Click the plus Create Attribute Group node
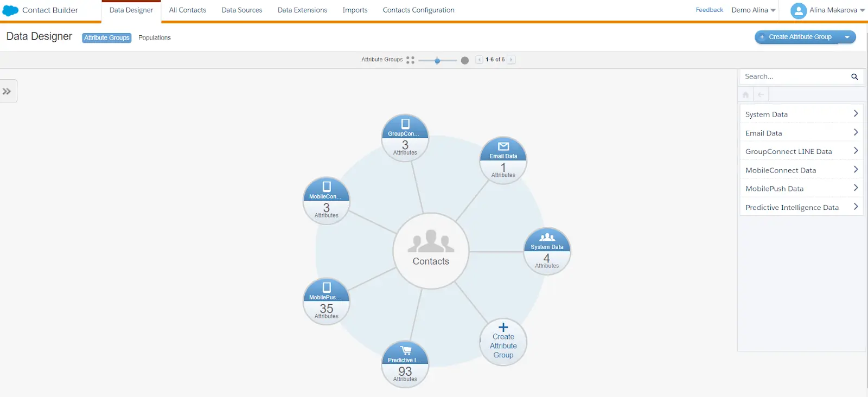This screenshot has width=868, height=397. pyautogui.click(x=503, y=342)
